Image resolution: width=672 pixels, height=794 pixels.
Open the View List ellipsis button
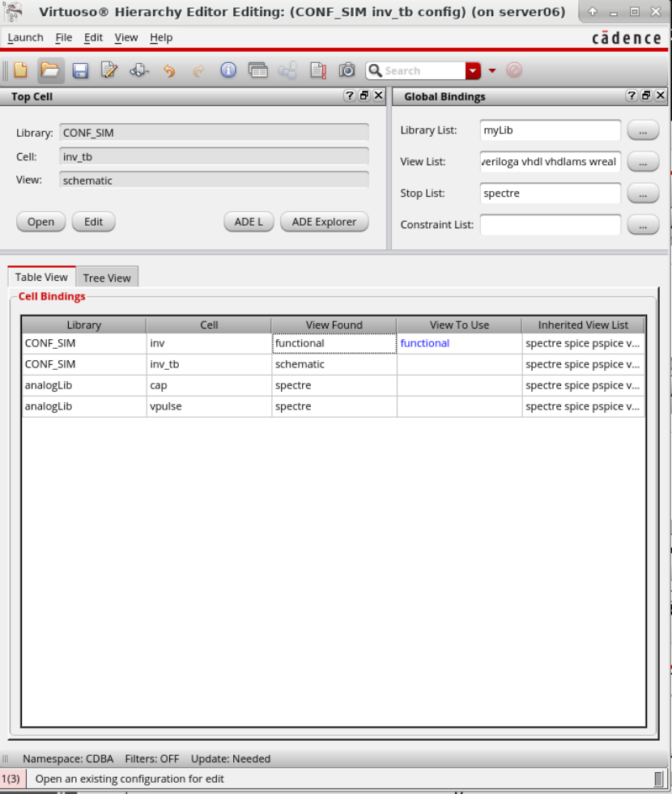(643, 162)
